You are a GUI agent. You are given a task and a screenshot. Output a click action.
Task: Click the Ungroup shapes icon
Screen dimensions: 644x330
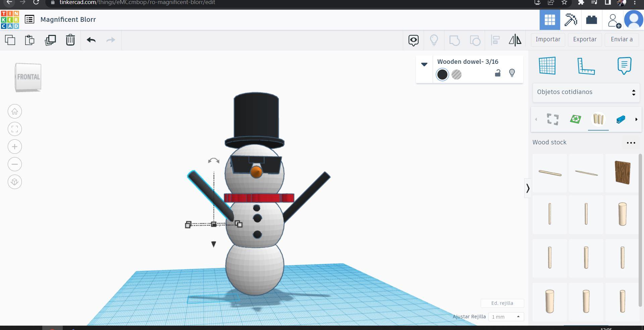tap(475, 40)
